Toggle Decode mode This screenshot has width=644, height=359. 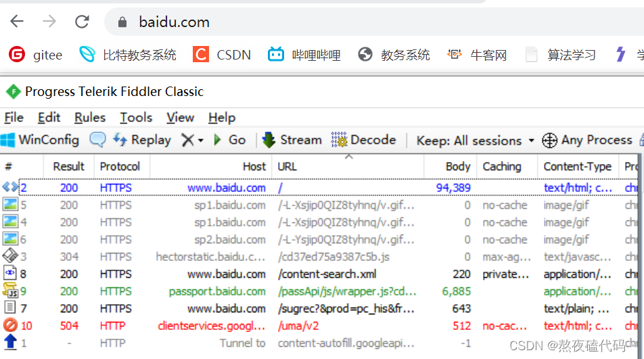click(x=363, y=140)
